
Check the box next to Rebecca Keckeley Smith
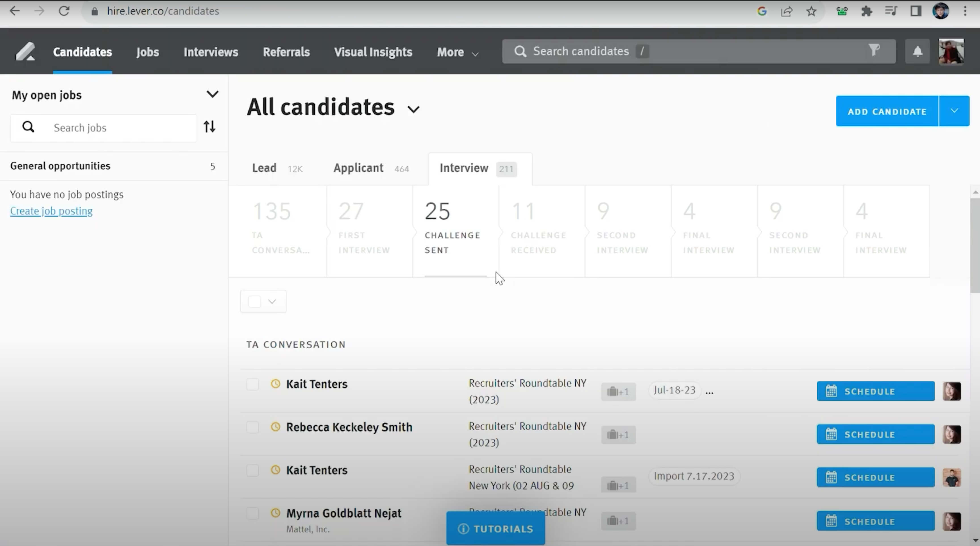[253, 427]
